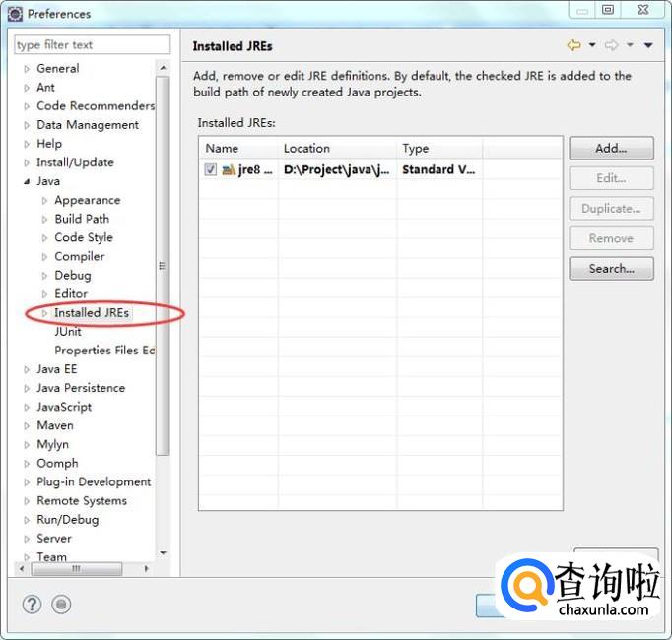Click the Duplicate... button
This screenshot has height=640, width=672.
pyautogui.click(x=611, y=208)
